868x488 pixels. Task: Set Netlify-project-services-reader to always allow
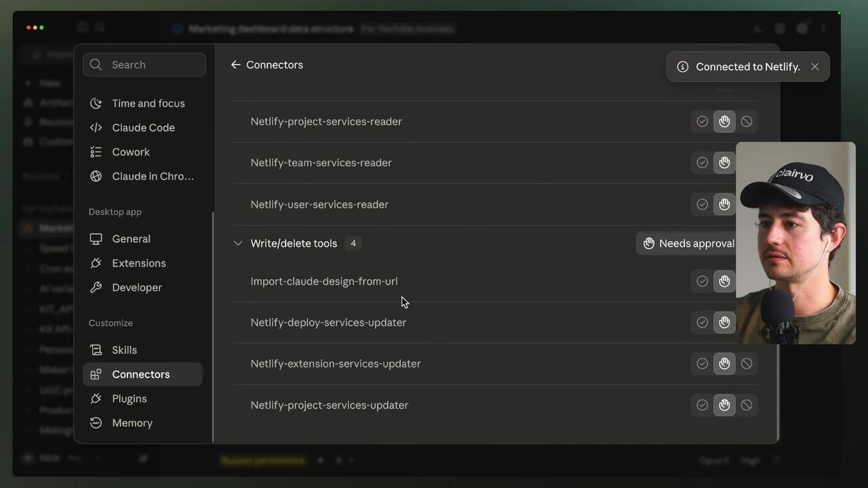coord(703,121)
